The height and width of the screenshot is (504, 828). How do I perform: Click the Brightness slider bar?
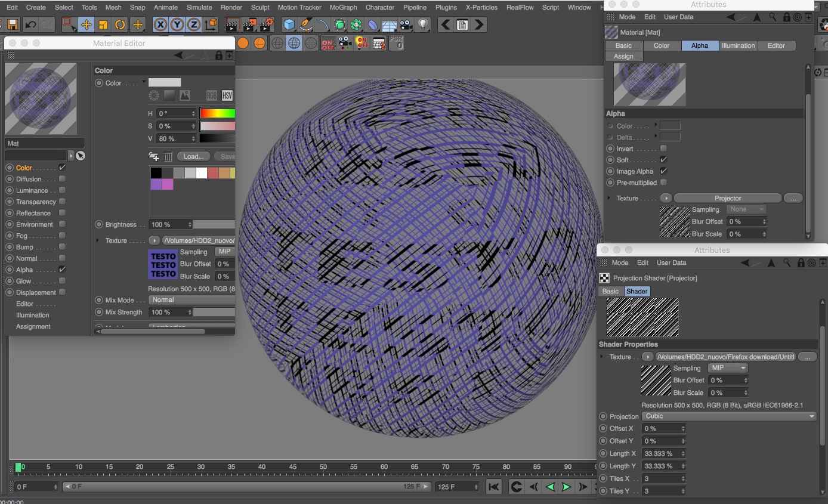[x=214, y=225]
